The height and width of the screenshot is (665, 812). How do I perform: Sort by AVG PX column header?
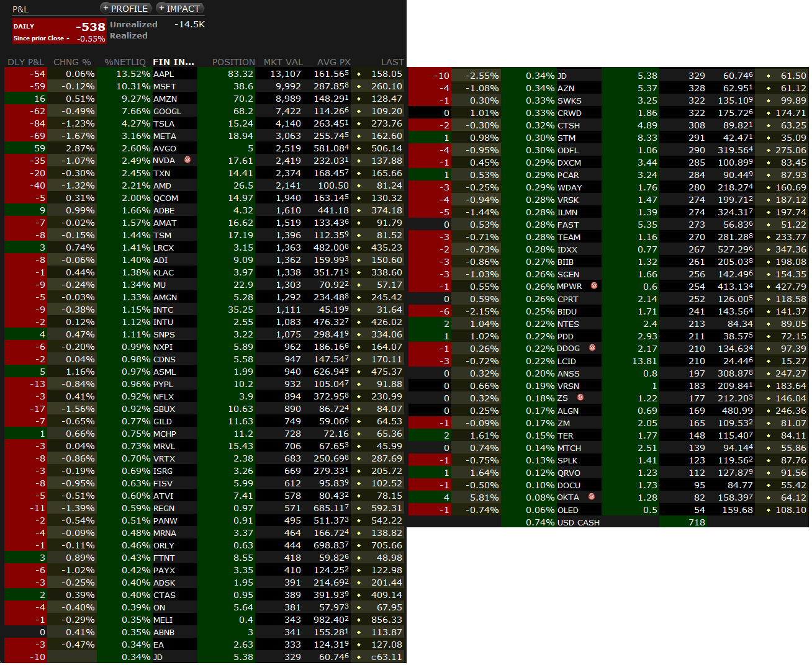(334, 62)
